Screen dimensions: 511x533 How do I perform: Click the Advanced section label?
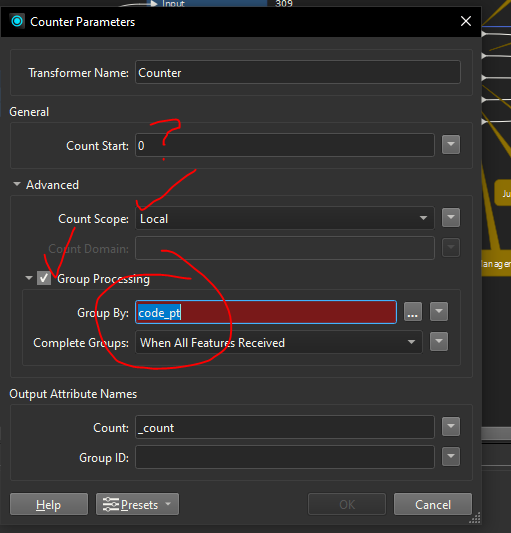[52, 185]
